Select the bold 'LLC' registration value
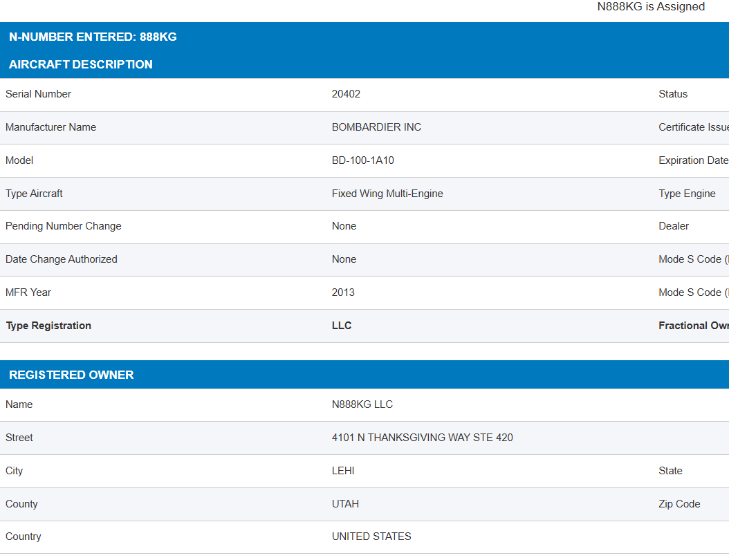Image resolution: width=729 pixels, height=560 pixels. 342,326
